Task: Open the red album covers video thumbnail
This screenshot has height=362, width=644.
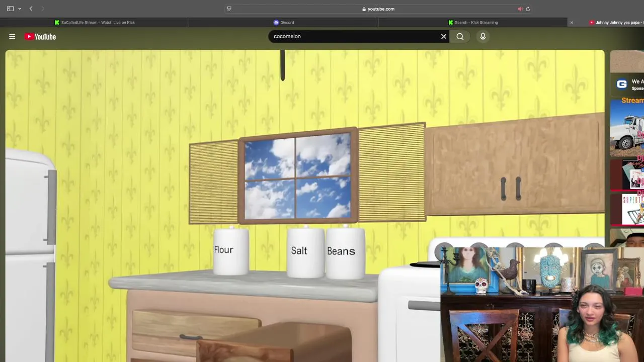Action: (x=627, y=175)
